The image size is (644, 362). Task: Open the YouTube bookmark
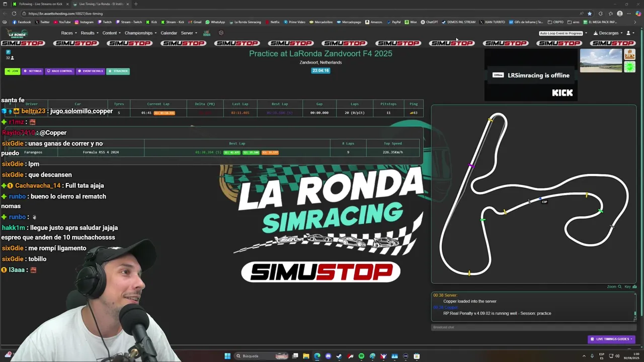(62, 22)
